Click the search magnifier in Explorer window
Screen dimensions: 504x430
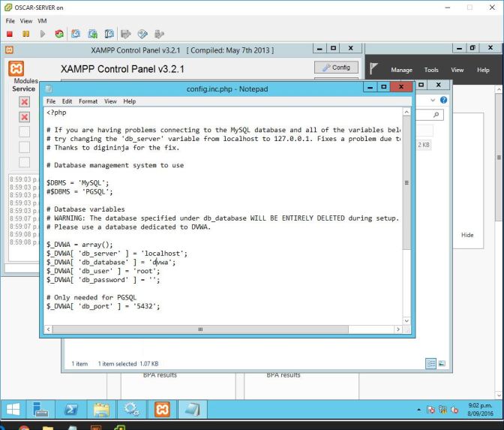[436, 115]
